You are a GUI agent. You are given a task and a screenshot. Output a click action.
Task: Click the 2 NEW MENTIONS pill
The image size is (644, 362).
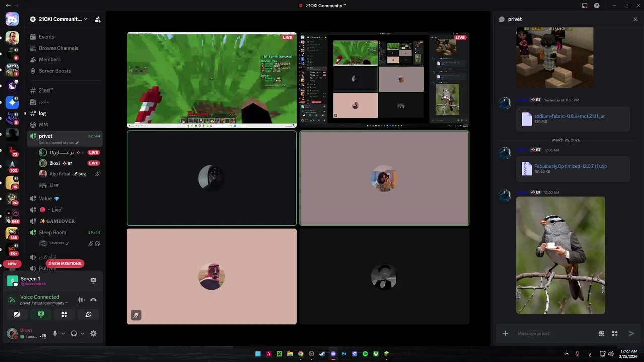[x=64, y=264]
